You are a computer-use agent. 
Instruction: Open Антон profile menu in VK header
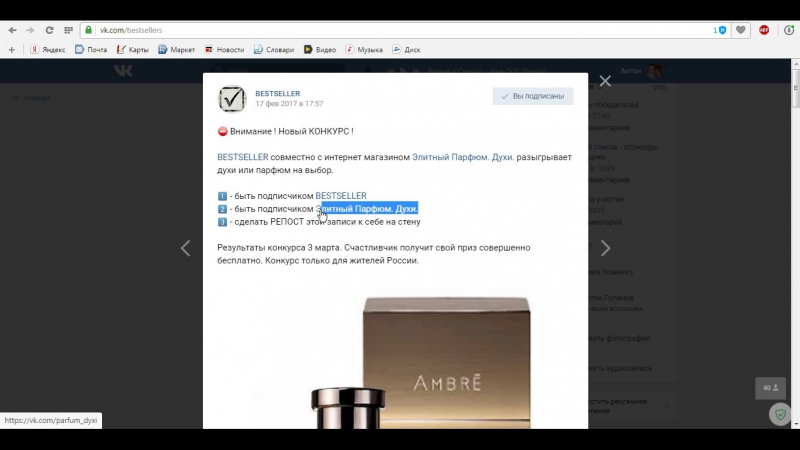point(644,71)
